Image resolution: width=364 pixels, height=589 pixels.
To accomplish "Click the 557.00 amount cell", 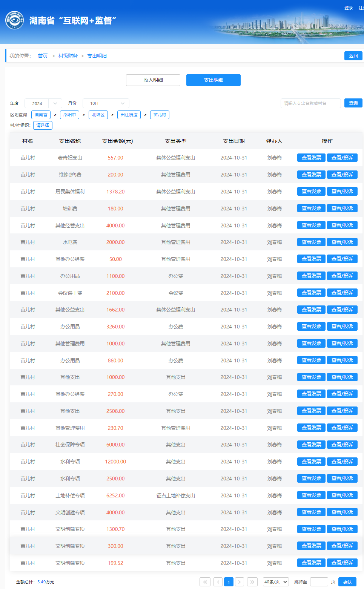I will (115, 158).
